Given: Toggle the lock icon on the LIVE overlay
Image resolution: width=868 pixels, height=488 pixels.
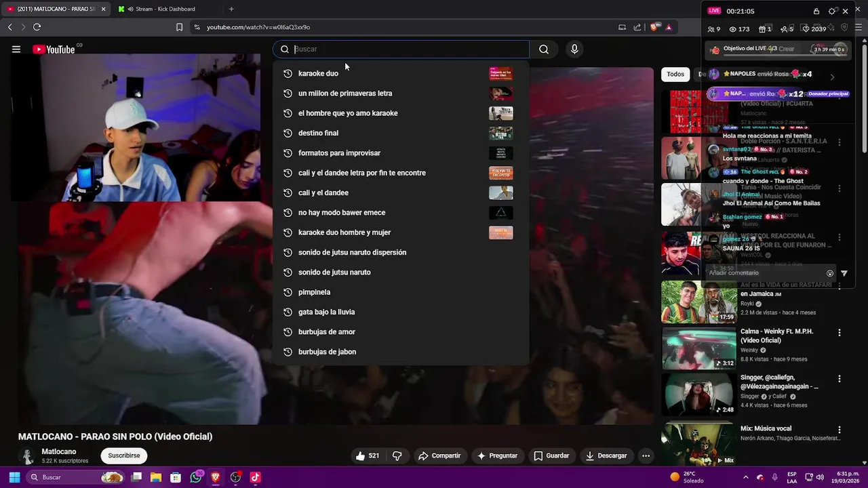Looking at the screenshot, I should point(816,11).
